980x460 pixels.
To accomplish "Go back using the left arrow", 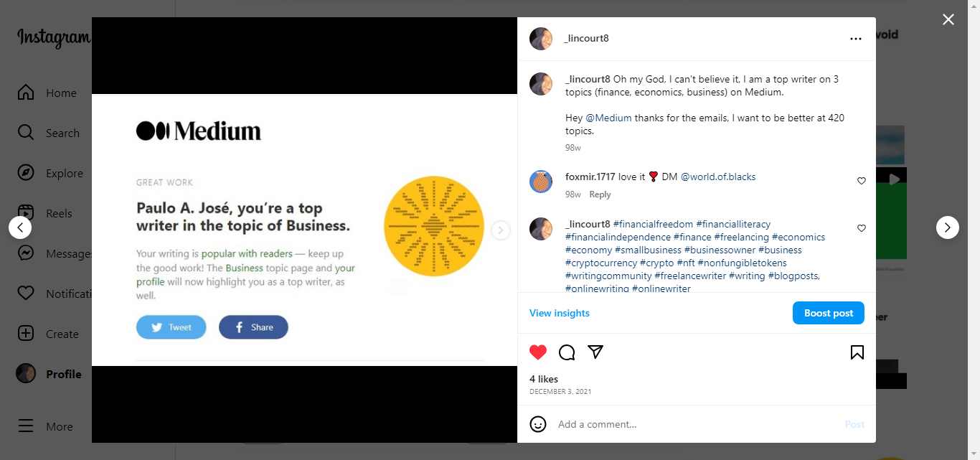I will (x=20, y=227).
